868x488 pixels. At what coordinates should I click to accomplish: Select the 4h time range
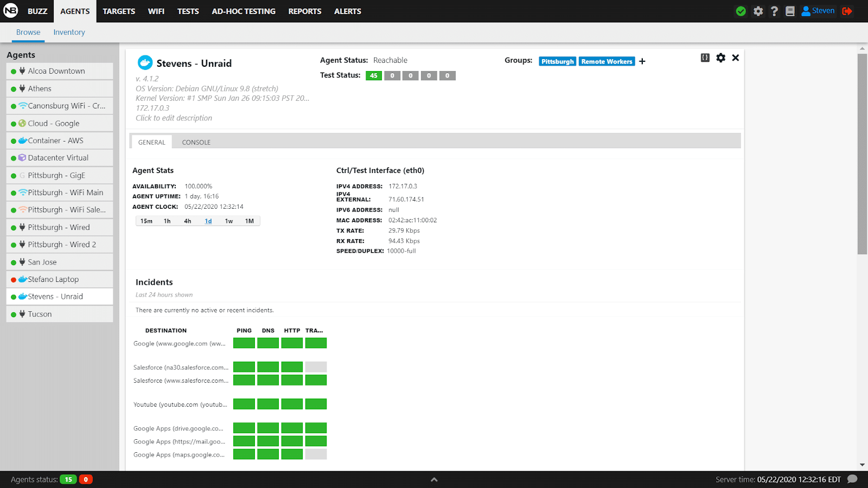pyautogui.click(x=188, y=221)
